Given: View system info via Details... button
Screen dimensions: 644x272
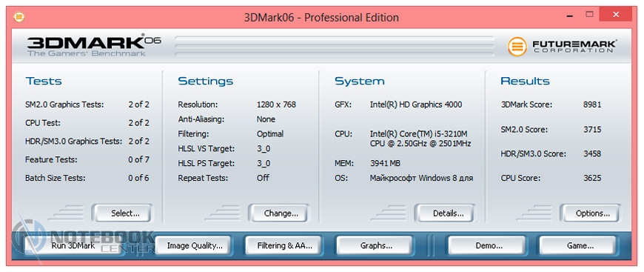Looking at the screenshot, I should click(x=445, y=213).
